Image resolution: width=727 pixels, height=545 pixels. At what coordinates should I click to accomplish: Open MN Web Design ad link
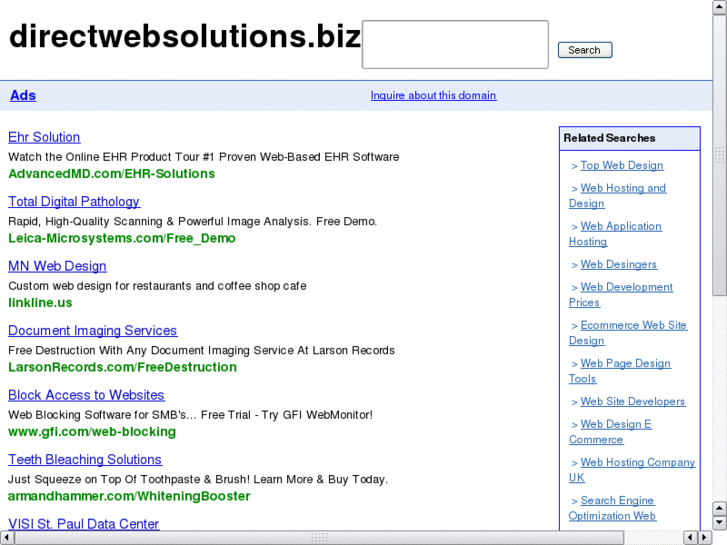pyautogui.click(x=57, y=266)
